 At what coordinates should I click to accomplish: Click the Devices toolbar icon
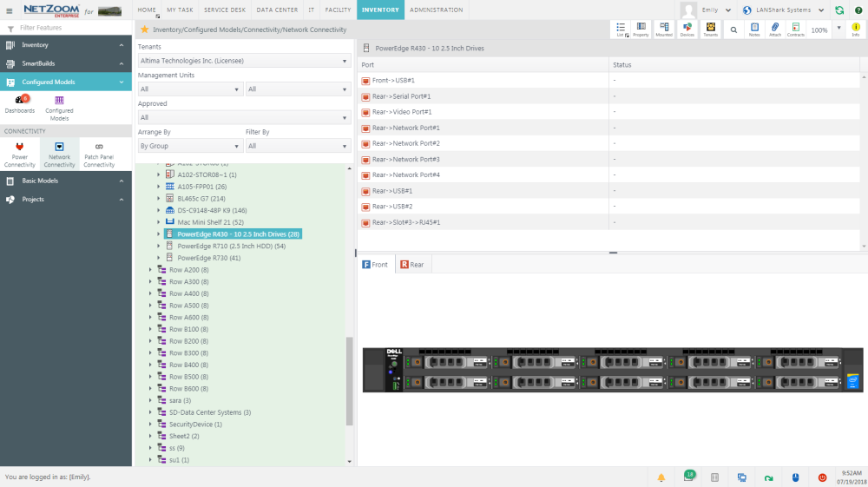pyautogui.click(x=687, y=30)
